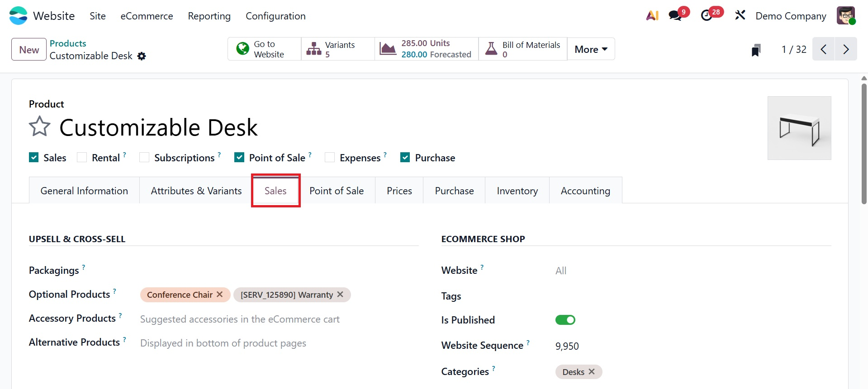Toggle the Is Published switch
Viewport: 868px width, 389px height.
click(565, 320)
